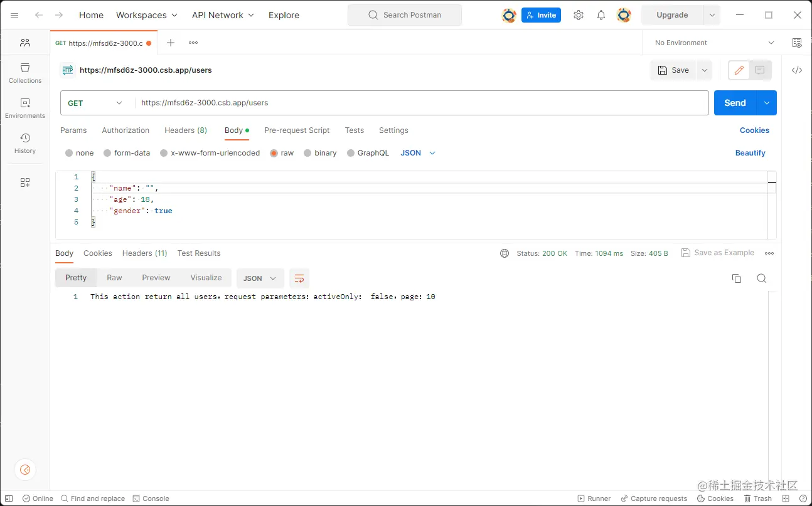Image resolution: width=812 pixels, height=506 pixels.
Task: Open the request Settings tab
Action: 393,130
